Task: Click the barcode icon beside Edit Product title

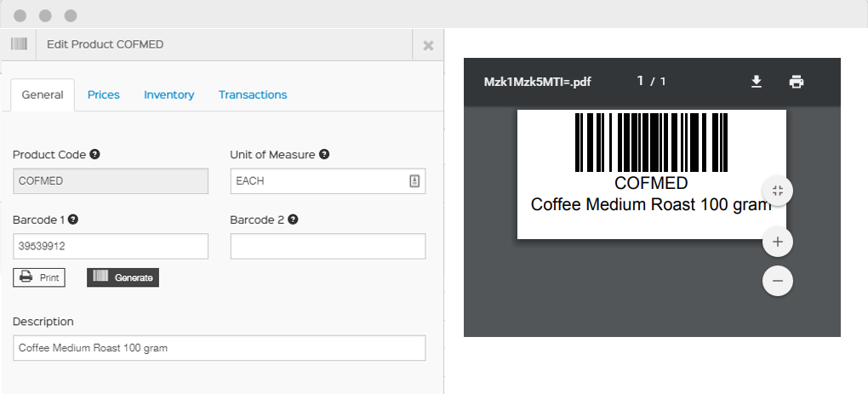Action: pyautogui.click(x=19, y=44)
